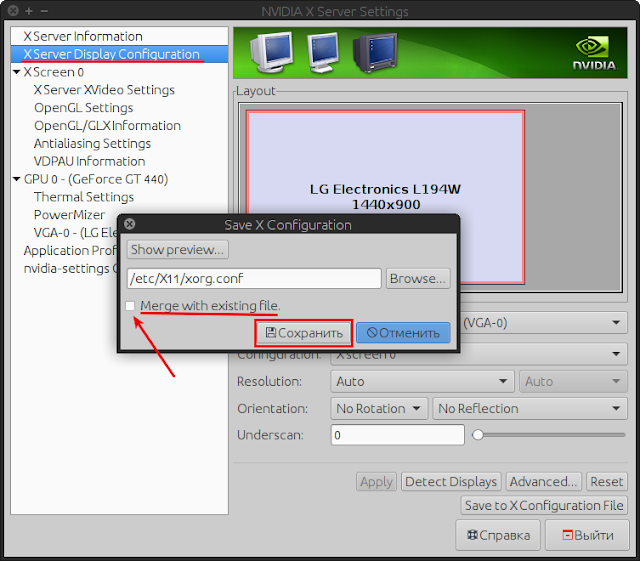Screen dimensions: 640x561
Task: Open Справка help button
Action: click(498, 535)
